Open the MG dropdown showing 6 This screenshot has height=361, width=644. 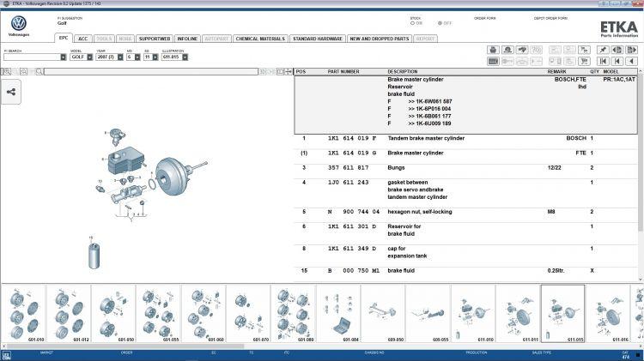pyautogui.click(x=137, y=57)
